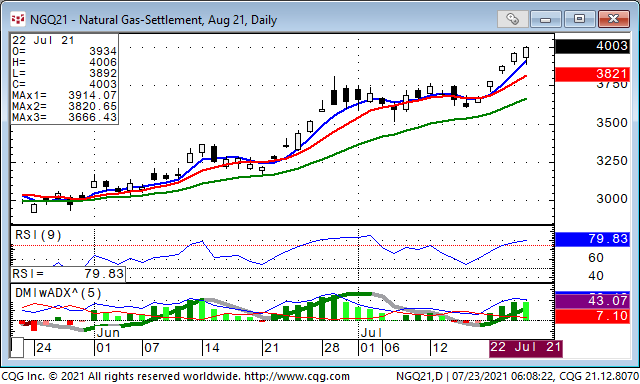Viewport: 640px width, 384px height.
Task: Click the C= 4003 close value
Action: (64, 84)
